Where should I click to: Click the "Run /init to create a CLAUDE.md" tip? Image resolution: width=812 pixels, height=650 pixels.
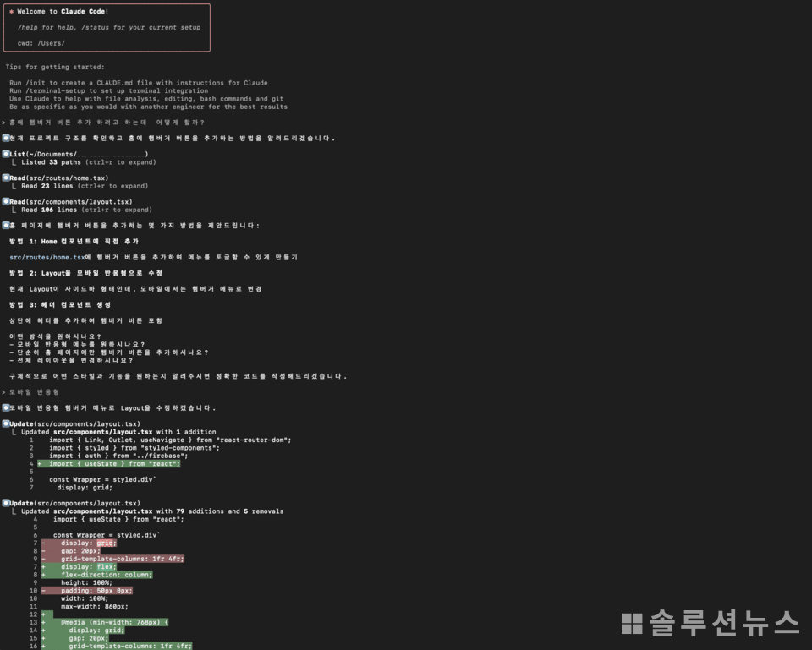(138, 83)
